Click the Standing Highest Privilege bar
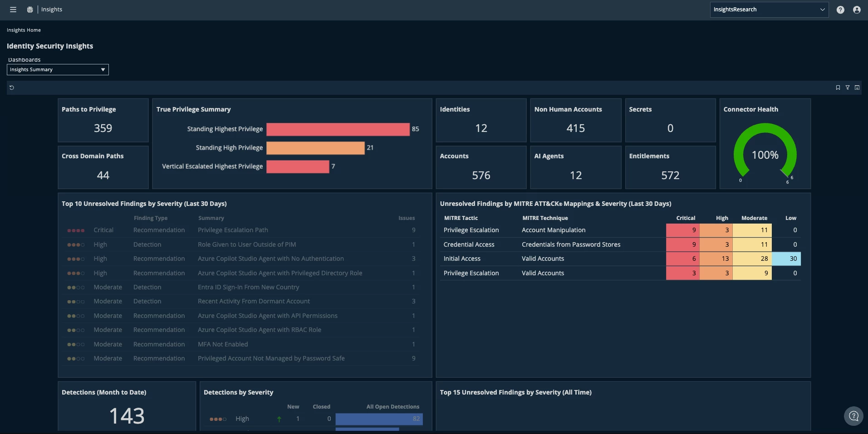Image resolution: width=868 pixels, height=434 pixels. (x=338, y=129)
